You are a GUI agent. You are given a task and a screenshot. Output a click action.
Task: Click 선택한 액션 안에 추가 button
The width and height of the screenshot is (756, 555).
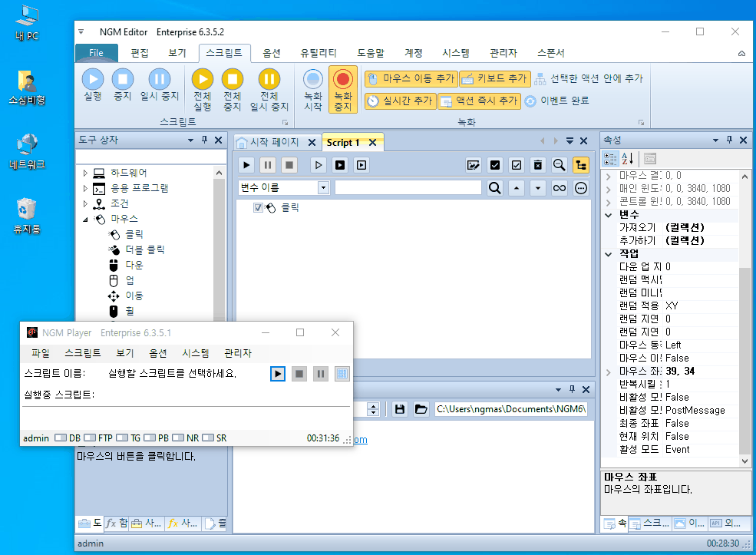589,78
